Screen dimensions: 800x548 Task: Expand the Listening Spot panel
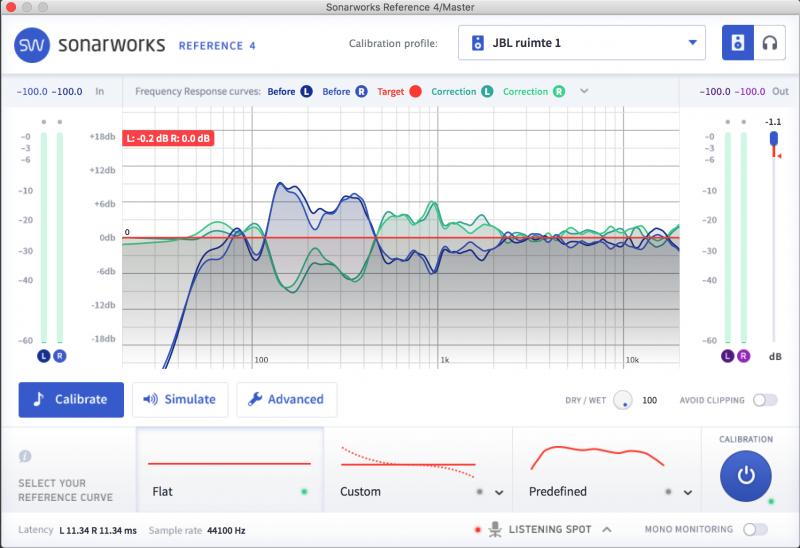[x=607, y=529]
